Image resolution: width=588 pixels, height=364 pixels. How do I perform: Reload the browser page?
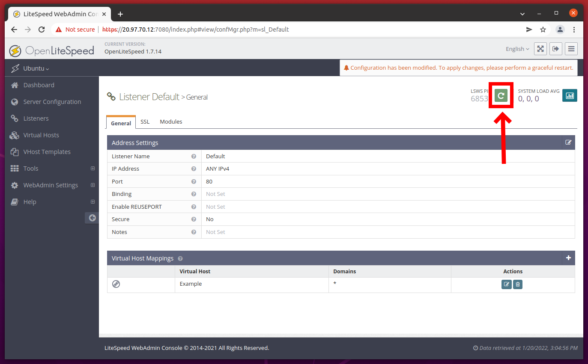pyautogui.click(x=42, y=30)
